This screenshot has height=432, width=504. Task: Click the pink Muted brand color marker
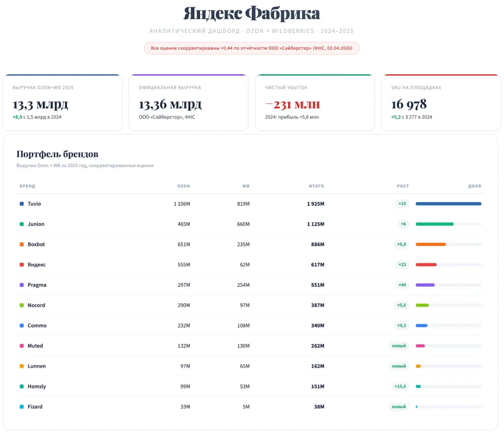pos(22,346)
